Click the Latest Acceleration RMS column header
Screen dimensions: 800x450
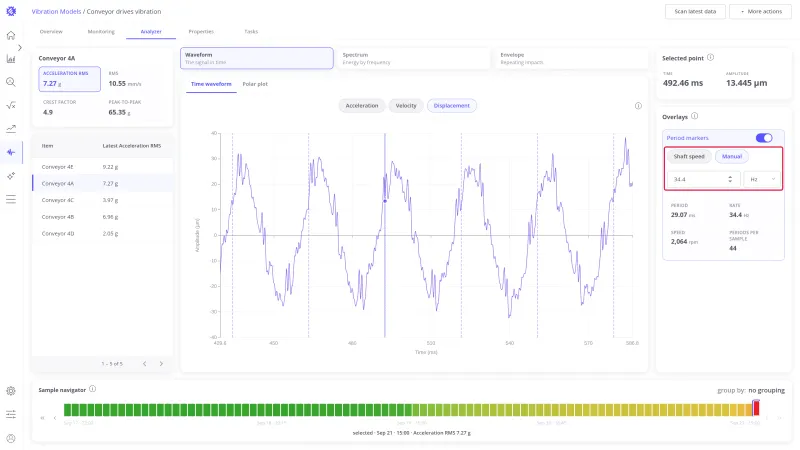[132, 146]
